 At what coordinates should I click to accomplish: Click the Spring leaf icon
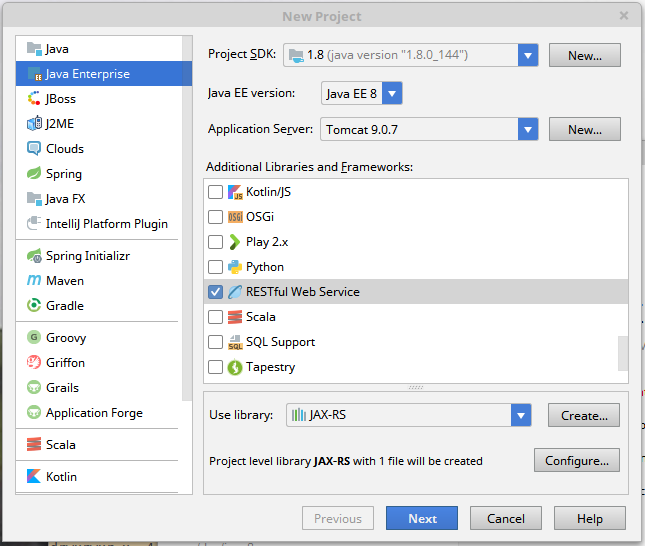pos(34,173)
